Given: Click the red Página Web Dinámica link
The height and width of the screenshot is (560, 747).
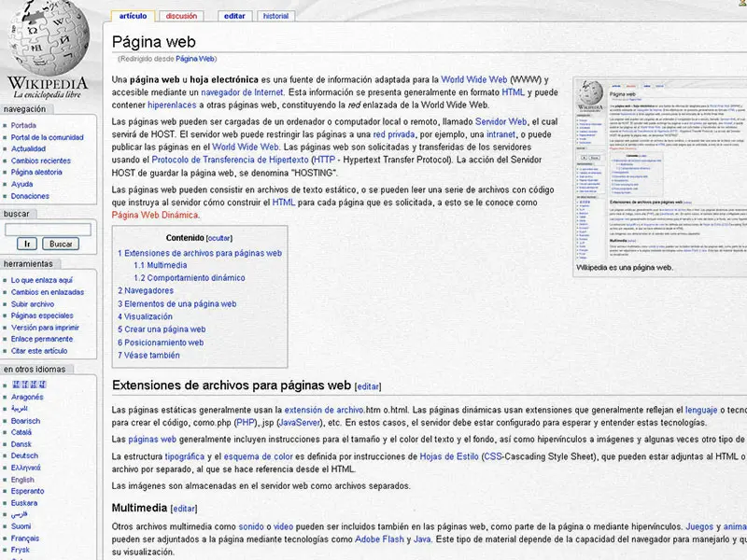Looking at the screenshot, I should pyautogui.click(x=155, y=215).
